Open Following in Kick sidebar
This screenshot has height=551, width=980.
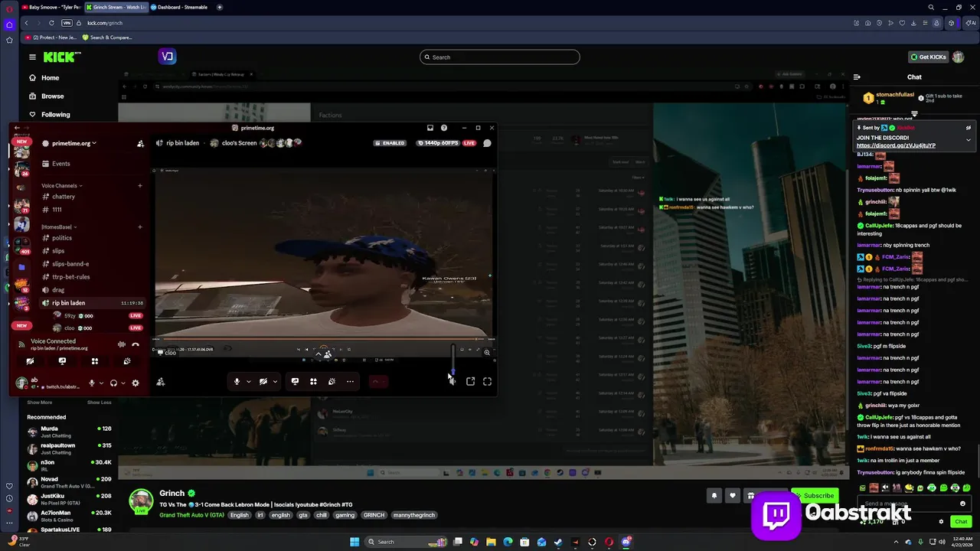click(49, 115)
